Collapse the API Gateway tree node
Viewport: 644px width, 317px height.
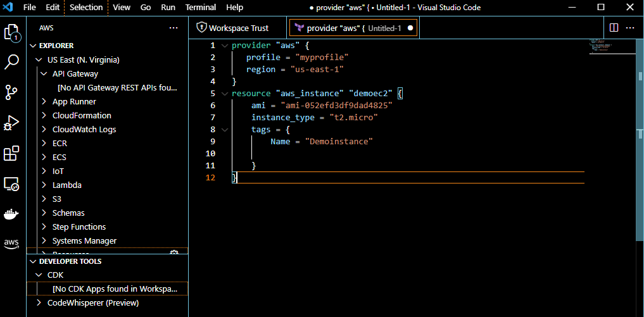coord(44,74)
